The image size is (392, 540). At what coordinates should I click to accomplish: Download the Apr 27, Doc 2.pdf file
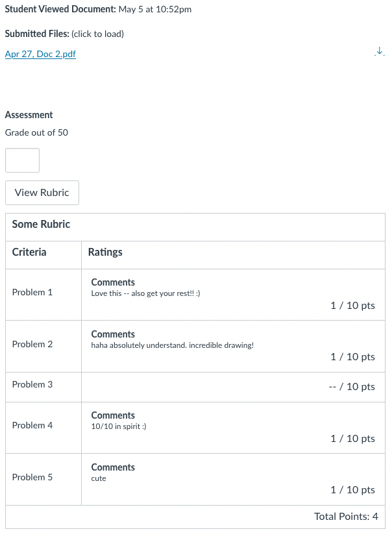[380, 52]
